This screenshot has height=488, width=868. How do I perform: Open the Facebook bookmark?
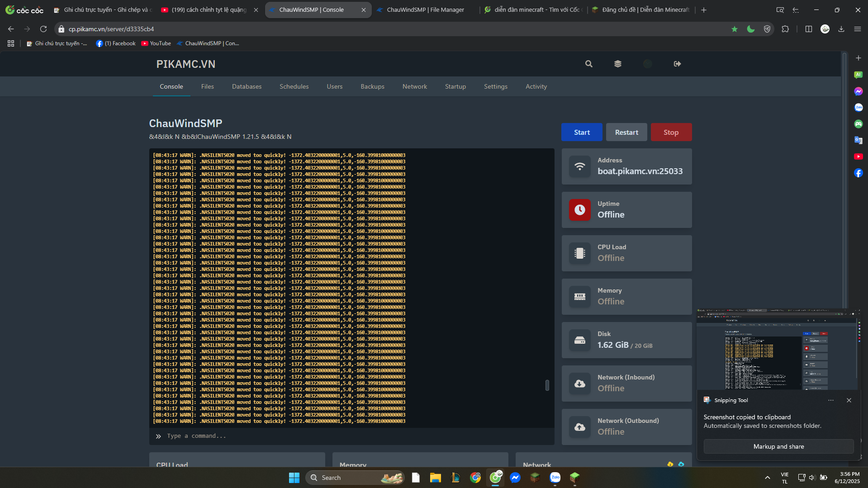click(x=116, y=43)
